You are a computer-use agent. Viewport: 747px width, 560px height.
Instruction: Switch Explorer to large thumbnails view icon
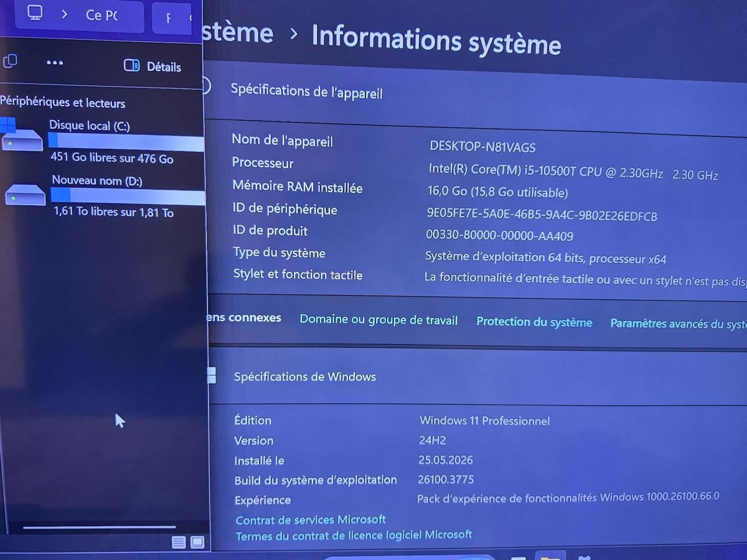[x=197, y=543]
